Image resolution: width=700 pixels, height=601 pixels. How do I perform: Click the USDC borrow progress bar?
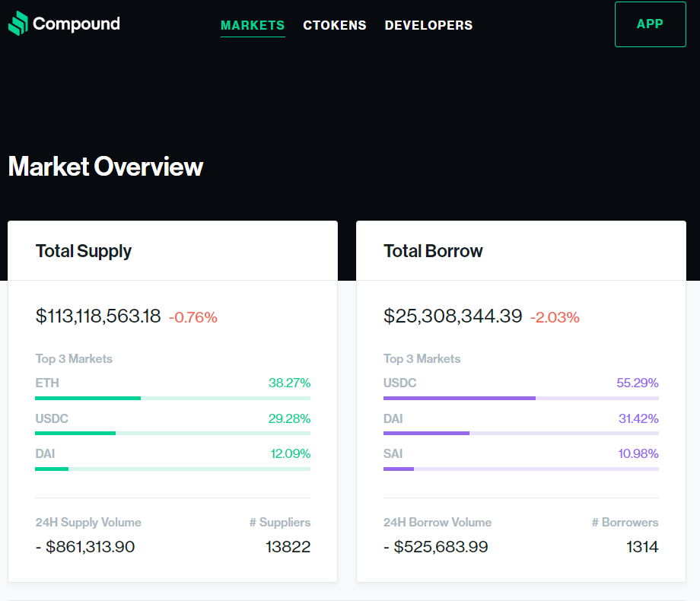(521, 399)
